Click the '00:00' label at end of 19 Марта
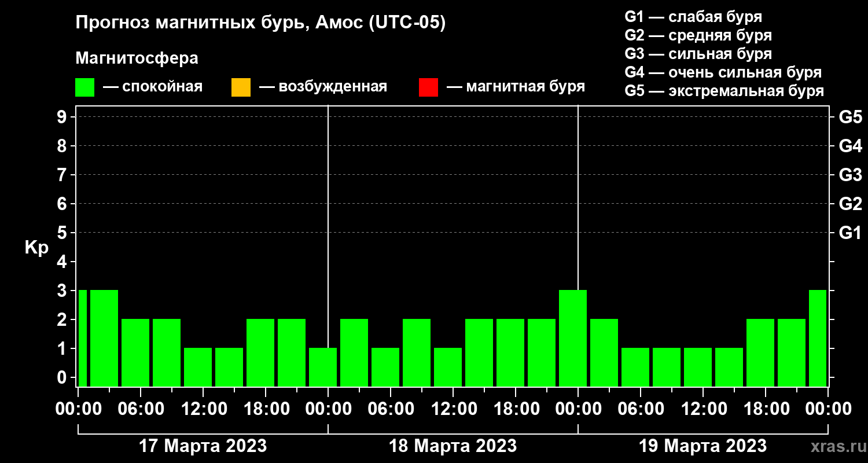Viewport: 868px width, 463px height. (x=829, y=409)
